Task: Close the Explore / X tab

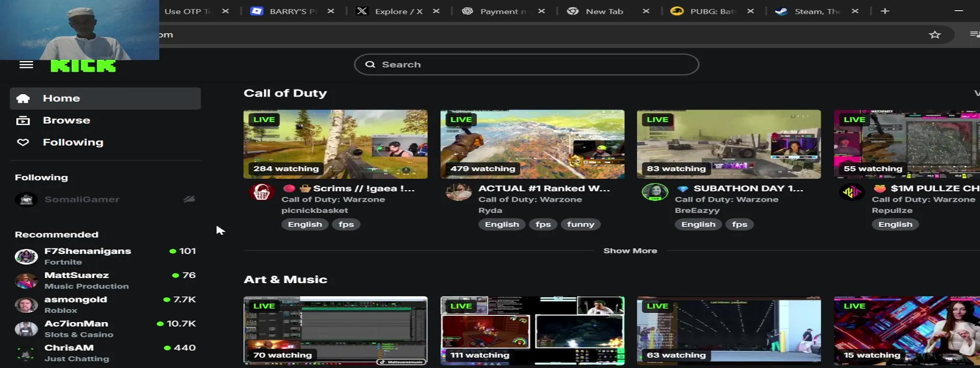Action: (436, 11)
